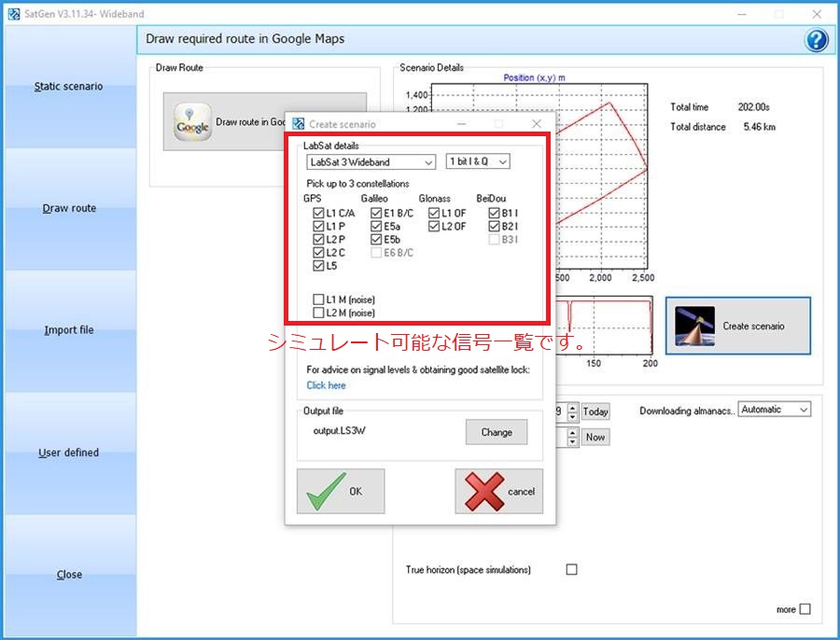Open the LabSat 3 Wideband dropdown
The height and width of the screenshot is (640, 840).
[371, 161]
